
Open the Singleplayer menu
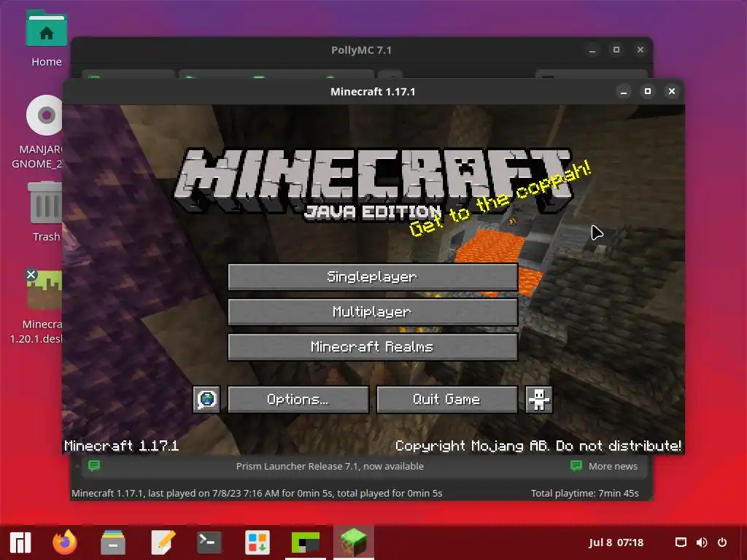(x=373, y=276)
